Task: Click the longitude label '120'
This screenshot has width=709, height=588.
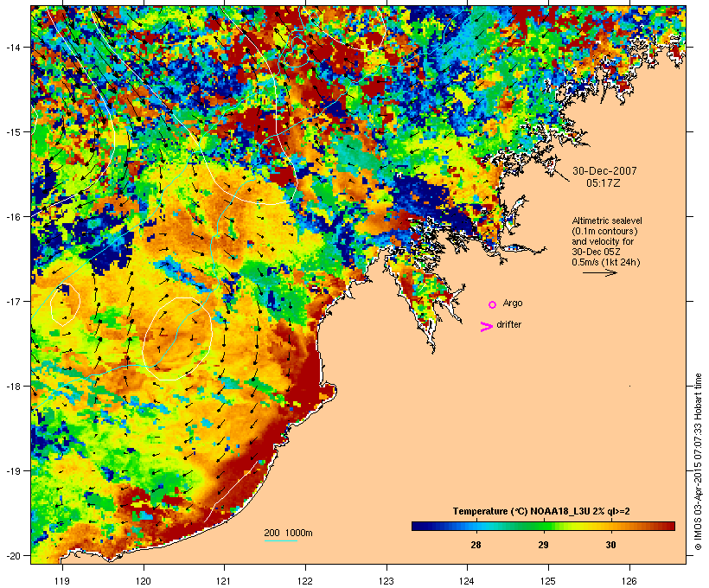Action: coord(144,581)
